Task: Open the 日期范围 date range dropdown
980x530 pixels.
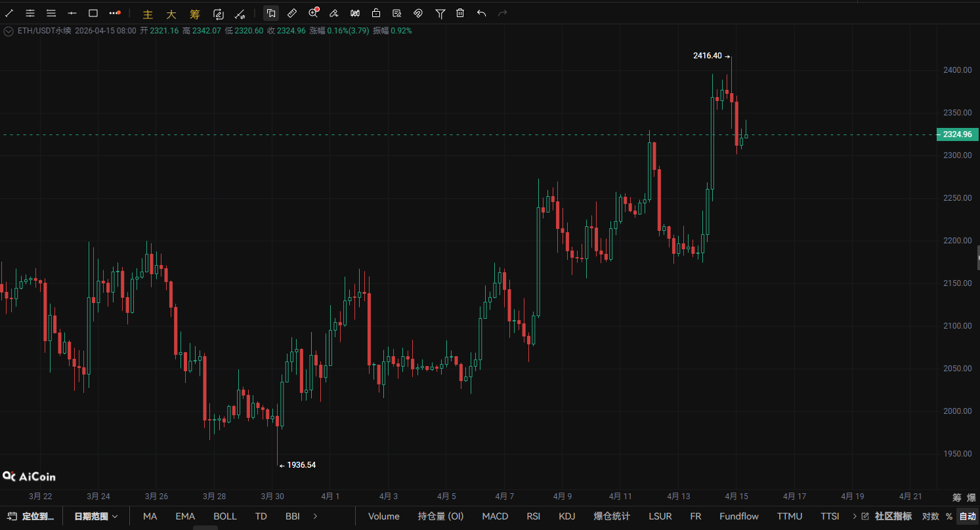Action: (x=96, y=516)
